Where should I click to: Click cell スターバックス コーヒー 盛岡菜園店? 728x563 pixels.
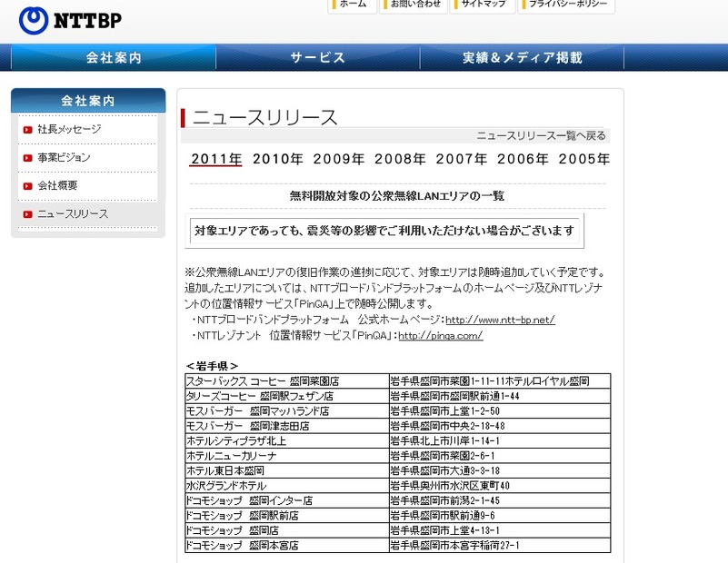click(x=287, y=381)
